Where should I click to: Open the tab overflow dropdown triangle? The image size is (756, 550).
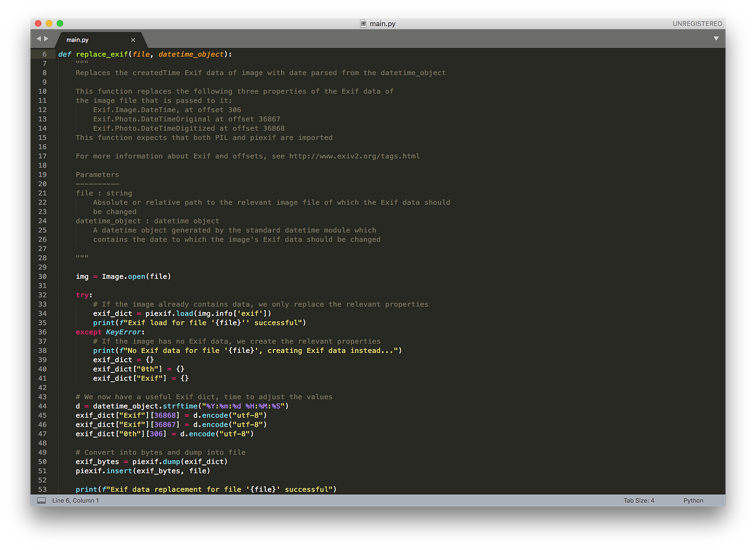[x=716, y=40]
